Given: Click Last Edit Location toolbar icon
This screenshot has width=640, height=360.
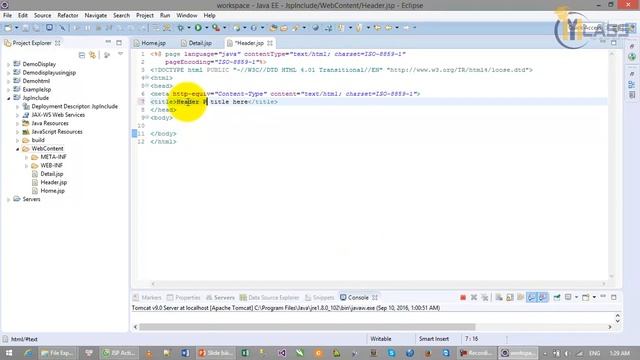Looking at the screenshot, I should click(x=377, y=28).
